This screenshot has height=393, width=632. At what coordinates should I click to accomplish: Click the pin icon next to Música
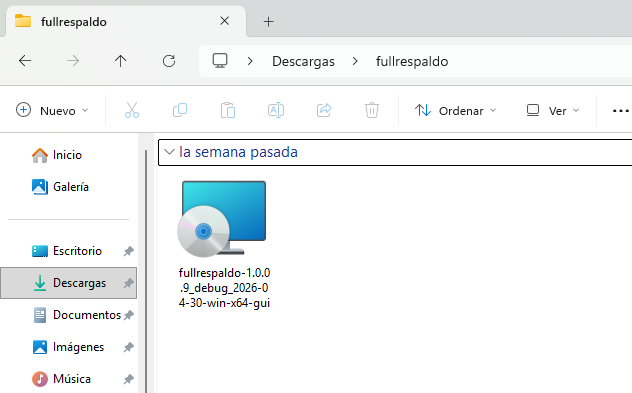tap(129, 378)
